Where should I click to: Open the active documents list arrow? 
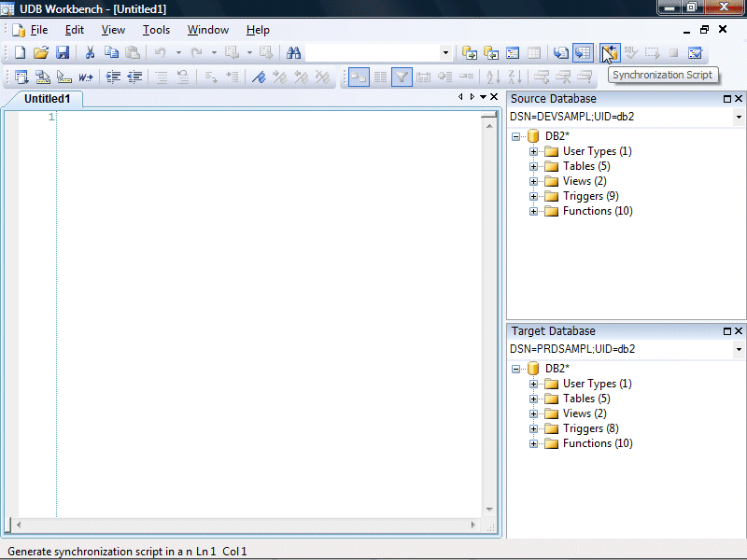[483, 97]
